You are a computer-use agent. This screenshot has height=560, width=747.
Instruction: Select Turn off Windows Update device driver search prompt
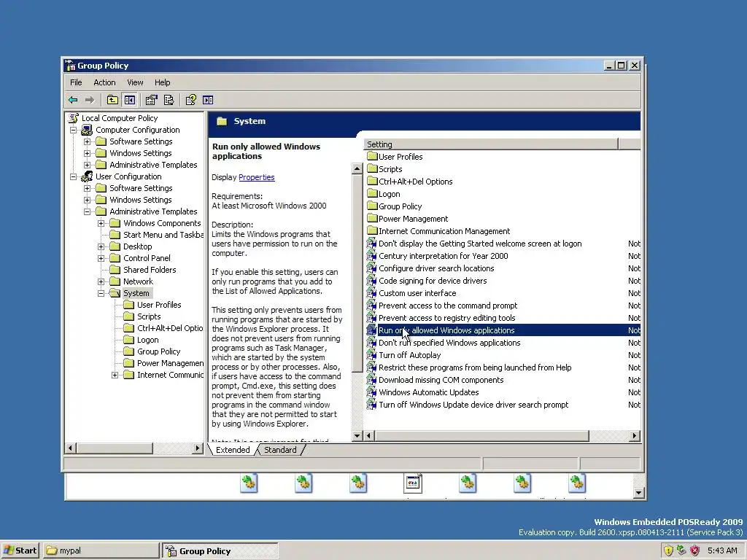click(473, 404)
